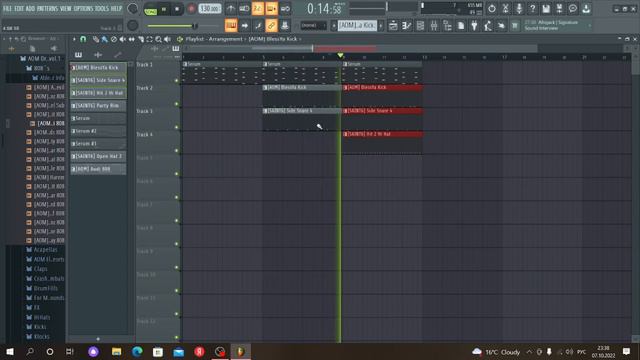Select the Playlist zoom magnifier tool
This screenshot has width=640, height=360.
point(158,39)
